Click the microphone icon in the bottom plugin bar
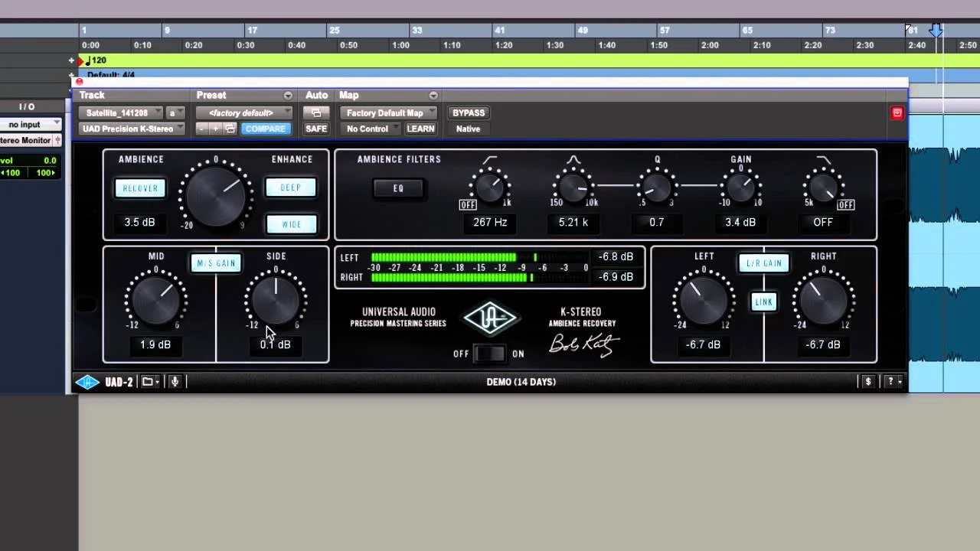Image resolution: width=980 pixels, height=551 pixels. tap(175, 382)
